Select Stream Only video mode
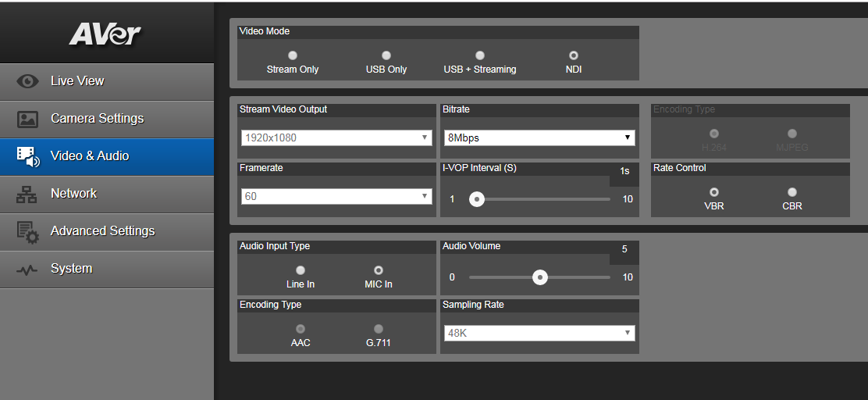 [293, 55]
